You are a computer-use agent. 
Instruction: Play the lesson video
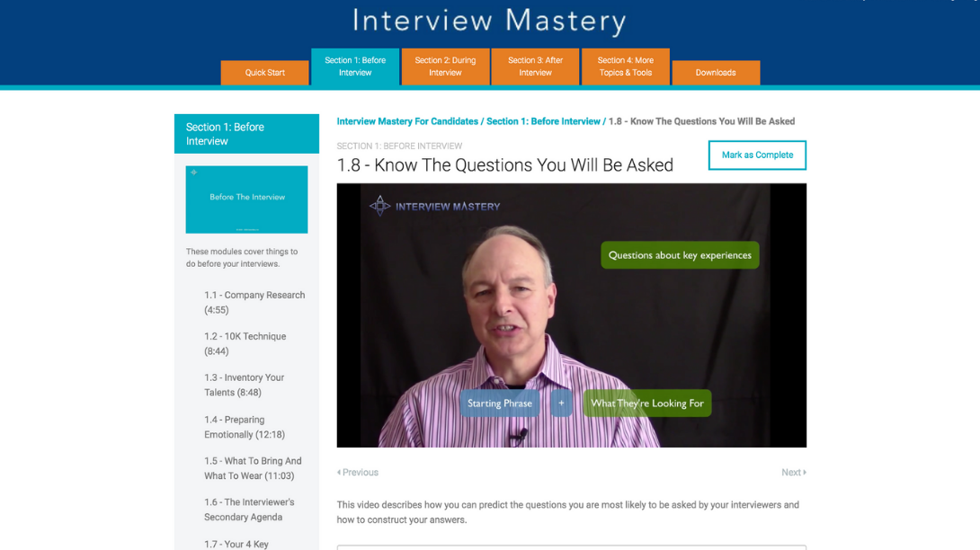(571, 315)
